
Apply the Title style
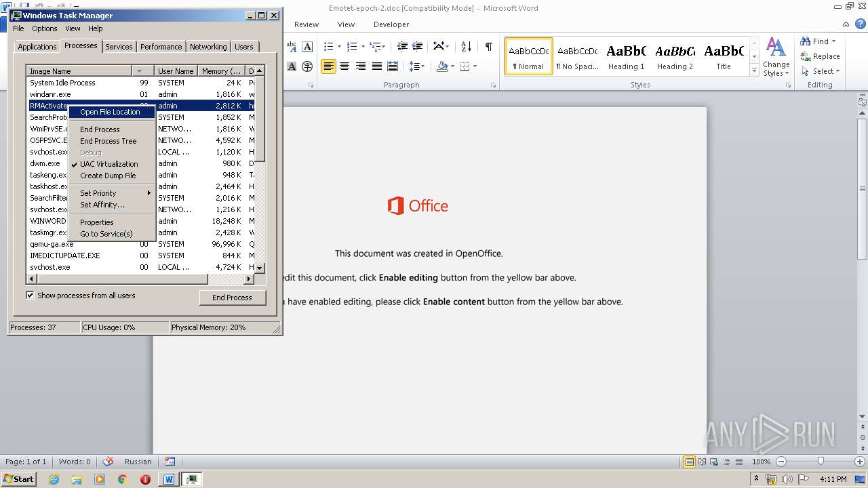[724, 57]
